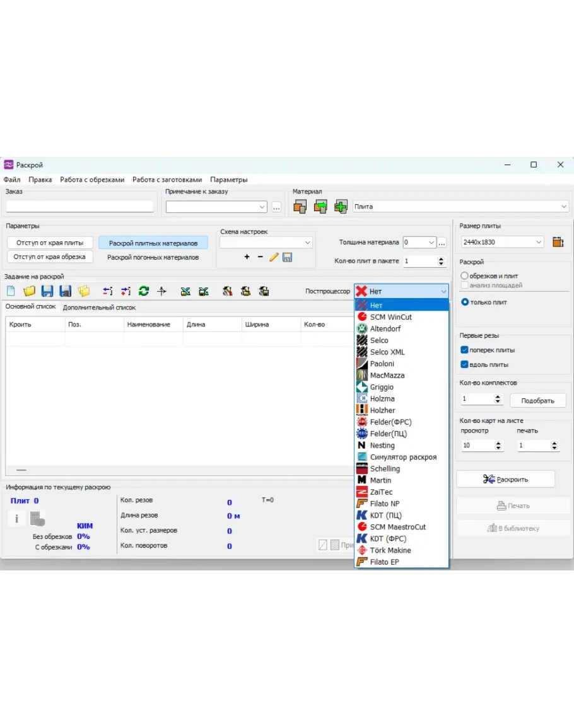Choose Altendorf from the postprocessor list
This screenshot has height=728, width=574.
[385, 328]
